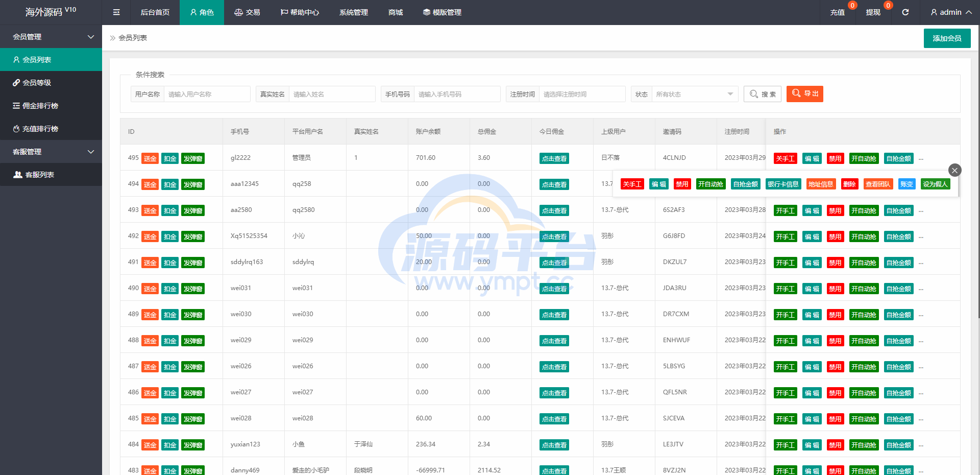Select the 角色 top menu item
The height and width of the screenshot is (475, 980).
pyautogui.click(x=202, y=12)
